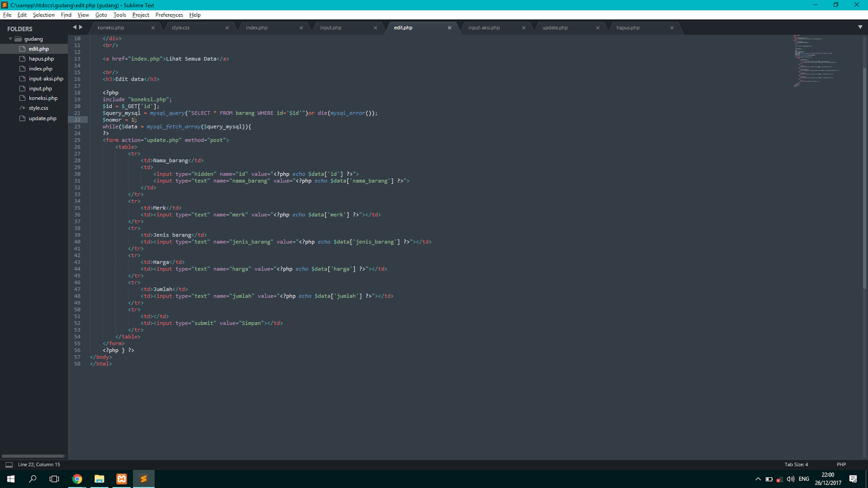Open XAMPP Control Panel from the taskbar
This screenshot has width=868, height=488.
[121, 479]
